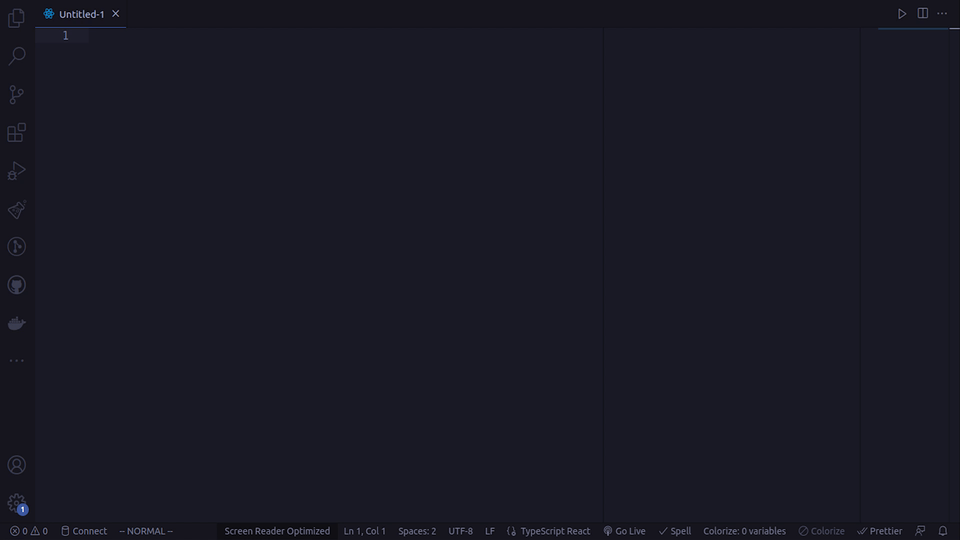Click the Connect database status item

83,531
